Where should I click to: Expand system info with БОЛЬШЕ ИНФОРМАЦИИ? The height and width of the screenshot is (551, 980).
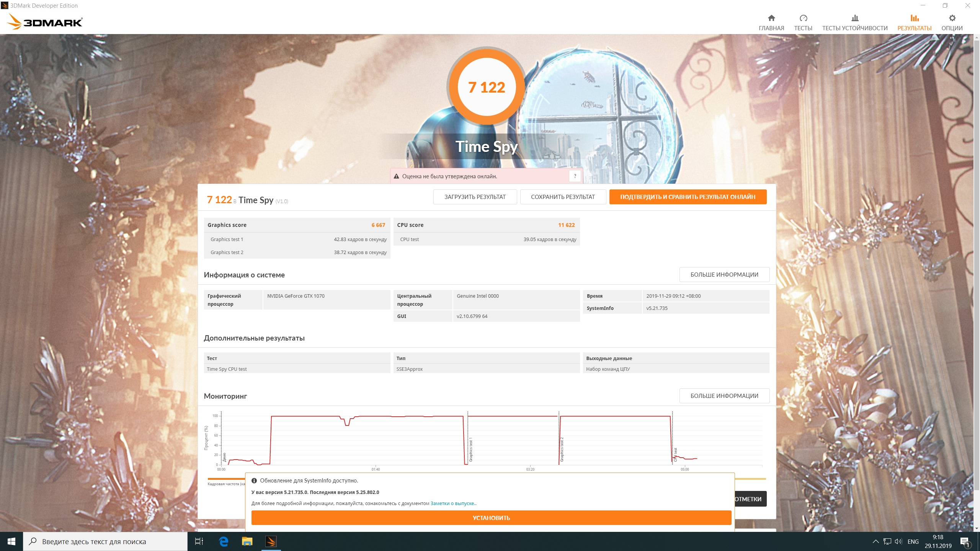pyautogui.click(x=724, y=274)
